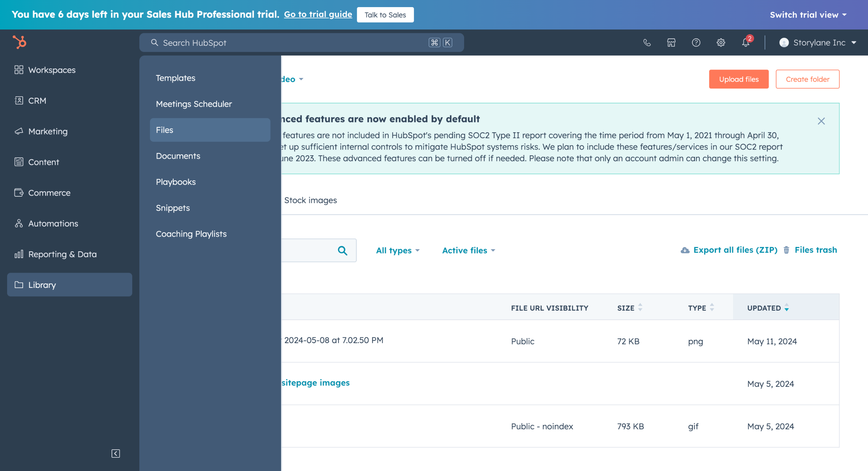Sort by the Updated column arrow
This screenshot has height=471, width=868.
pos(787,308)
